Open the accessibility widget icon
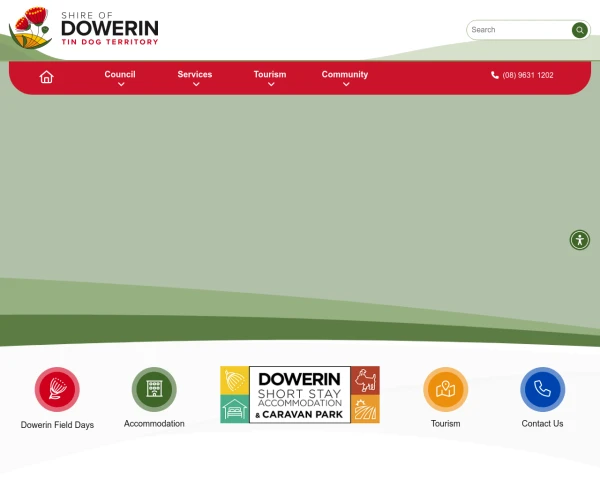 point(580,240)
